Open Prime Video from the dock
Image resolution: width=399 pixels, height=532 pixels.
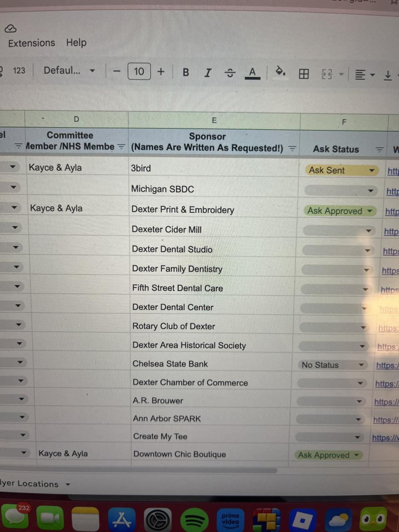pyautogui.click(x=230, y=520)
